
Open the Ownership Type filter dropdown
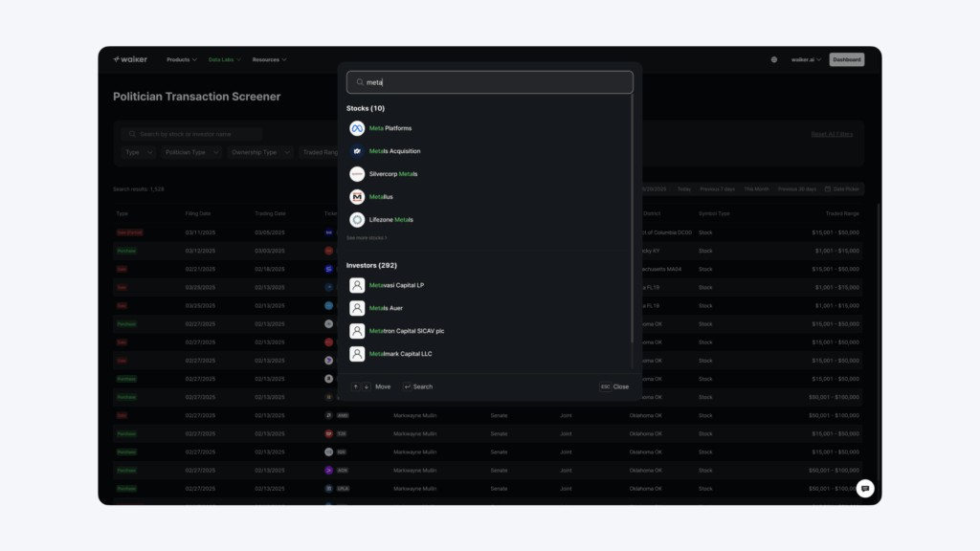tap(260, 152)
